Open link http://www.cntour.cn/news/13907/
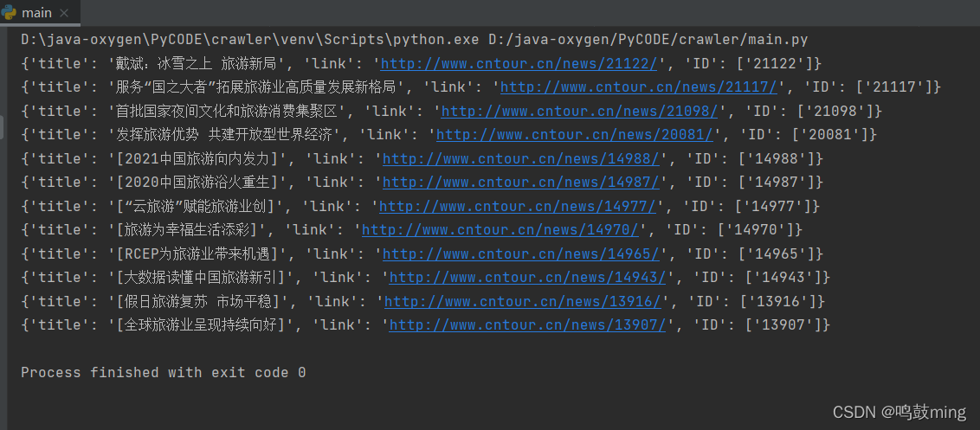The image size is (980, 430). pyautogui.click(x=527, y=325)
